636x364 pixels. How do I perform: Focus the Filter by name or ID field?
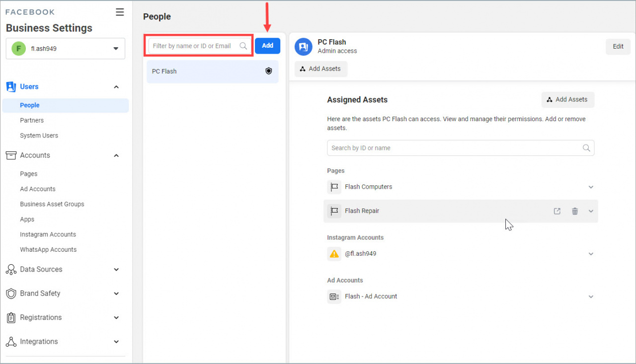pyautogui.click(x=199, y=46)
